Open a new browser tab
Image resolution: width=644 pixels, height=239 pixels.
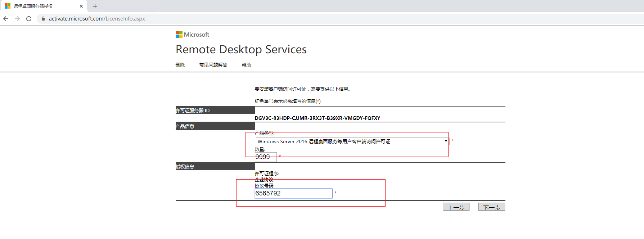point(95,6)
